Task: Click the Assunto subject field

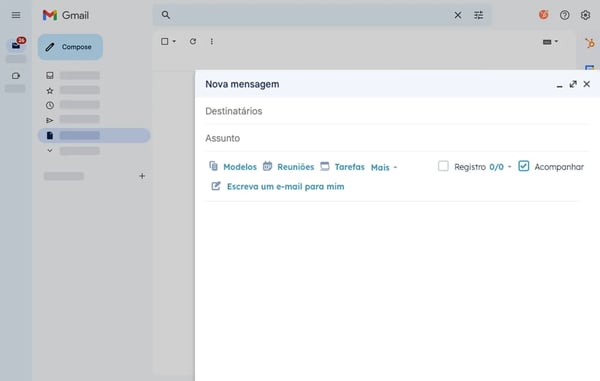Action: 396,138
